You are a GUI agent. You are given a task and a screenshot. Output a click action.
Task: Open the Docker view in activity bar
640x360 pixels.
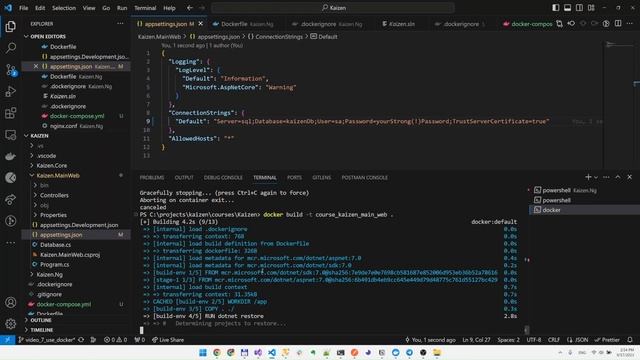[11, 156]
